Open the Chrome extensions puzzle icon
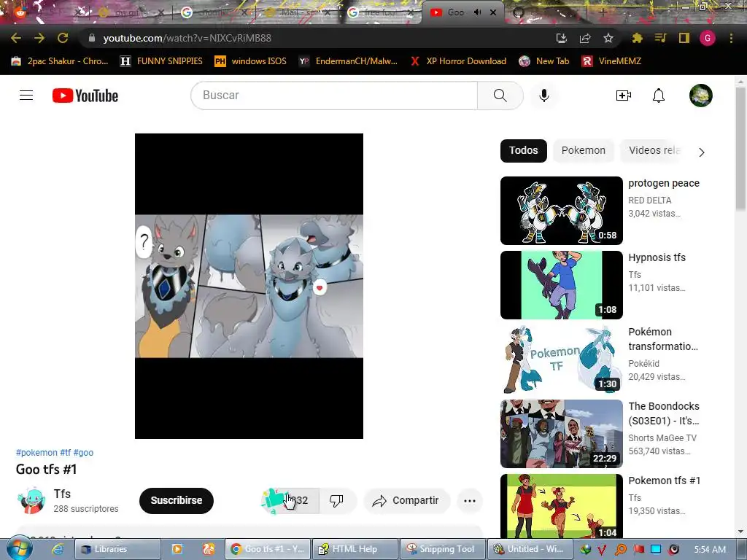Screen dimensions: 747x560 point(637,38)
